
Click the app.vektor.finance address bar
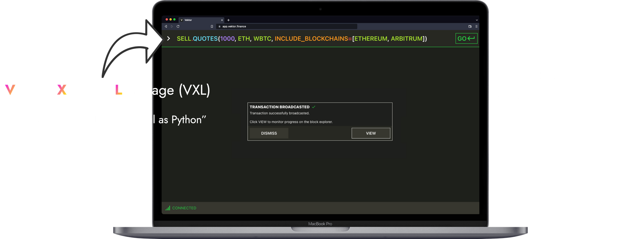coord(287,26)
